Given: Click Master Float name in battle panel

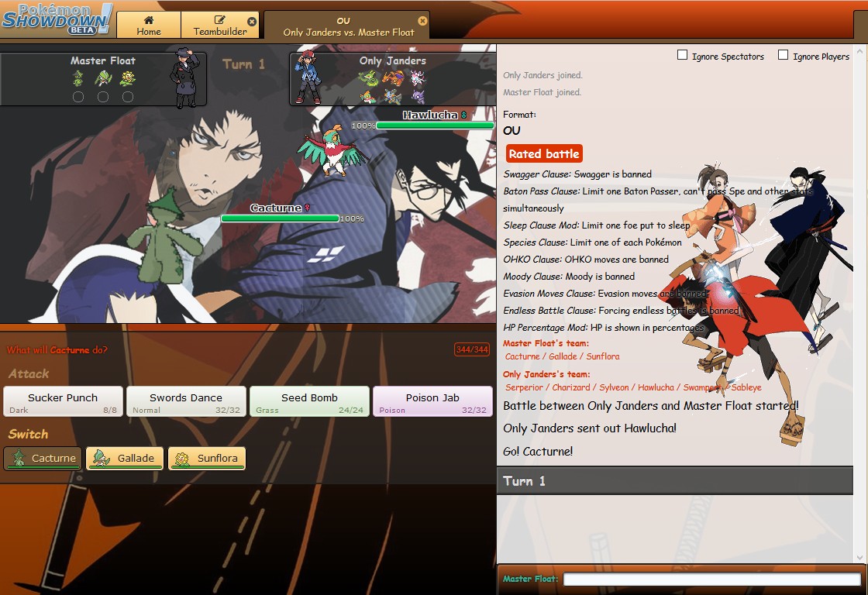Looking at the screenshot, I should click(102, 61).
